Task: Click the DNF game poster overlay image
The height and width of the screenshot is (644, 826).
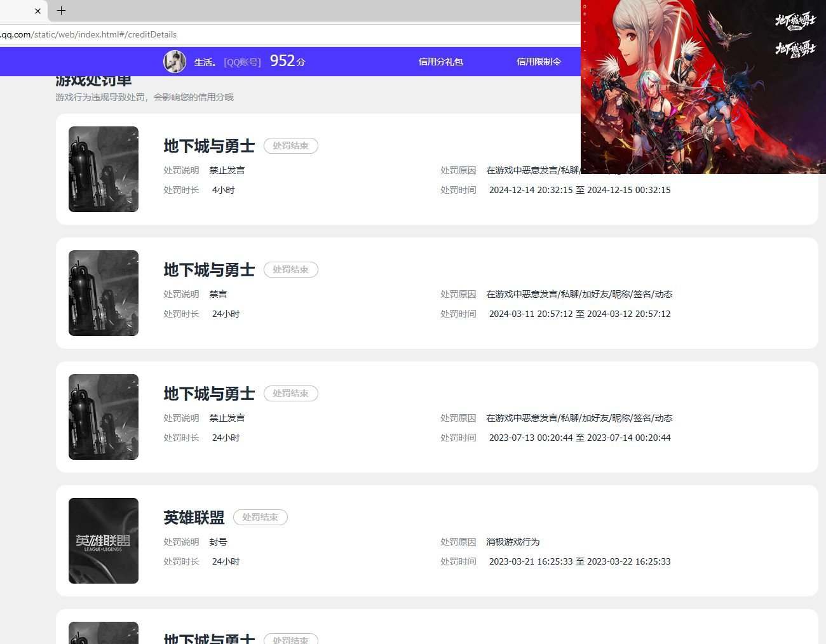Action: point(703,86)
